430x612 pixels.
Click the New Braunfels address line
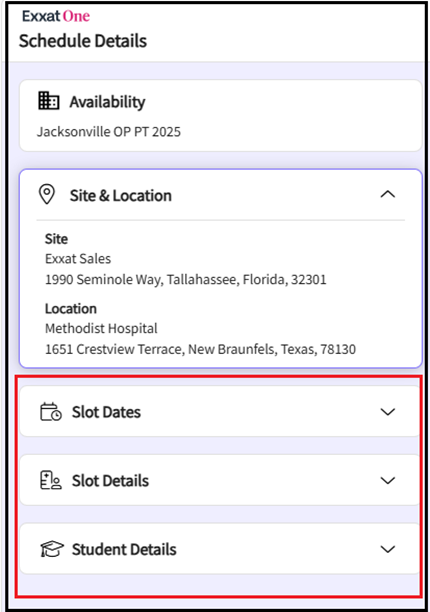point(200,349)
